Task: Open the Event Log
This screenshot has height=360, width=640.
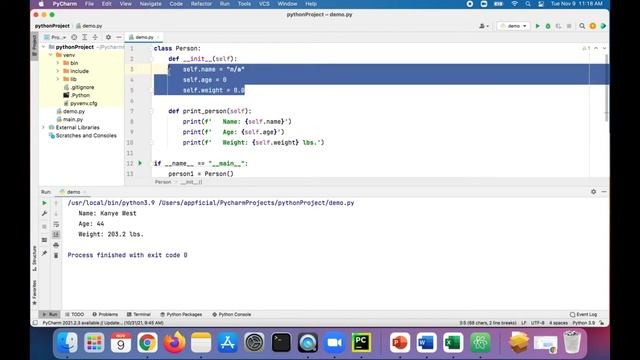Action: click(583, 315)
